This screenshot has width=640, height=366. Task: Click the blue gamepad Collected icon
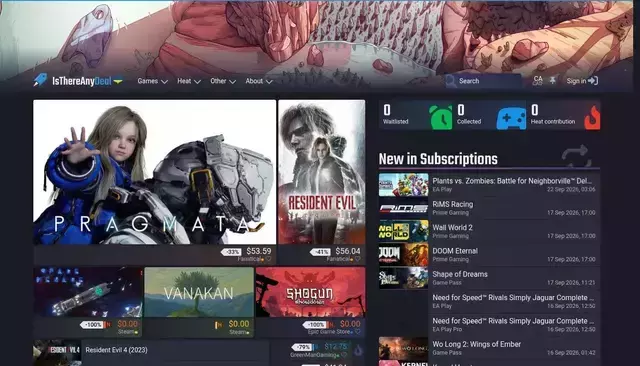[511, 118]
